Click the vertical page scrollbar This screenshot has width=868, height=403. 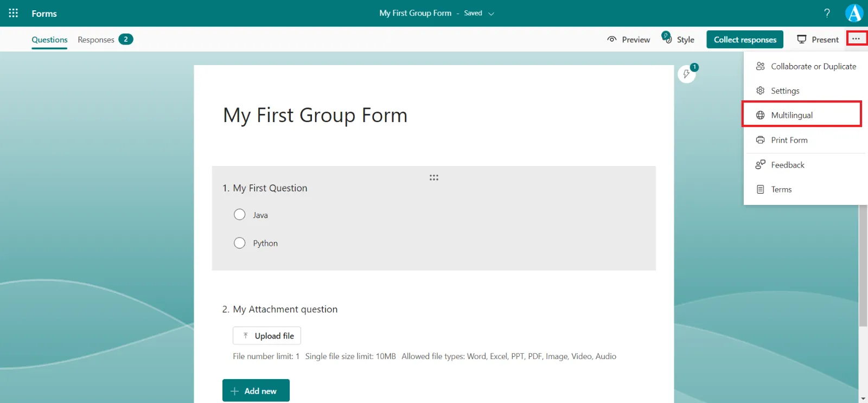tap(863, 266)
